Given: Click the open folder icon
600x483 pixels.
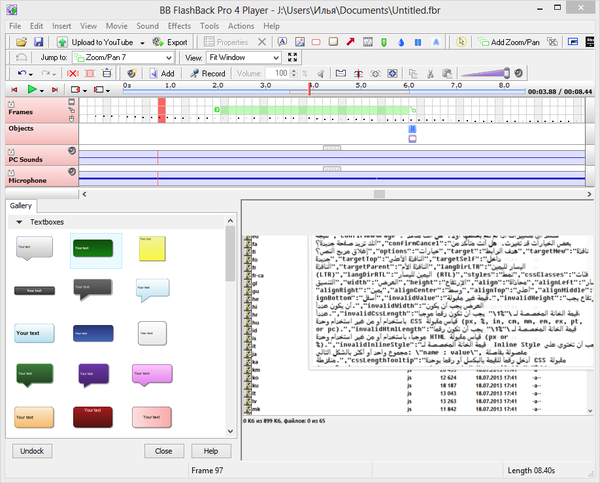Looking at the screenshot, I should [22, 42].
